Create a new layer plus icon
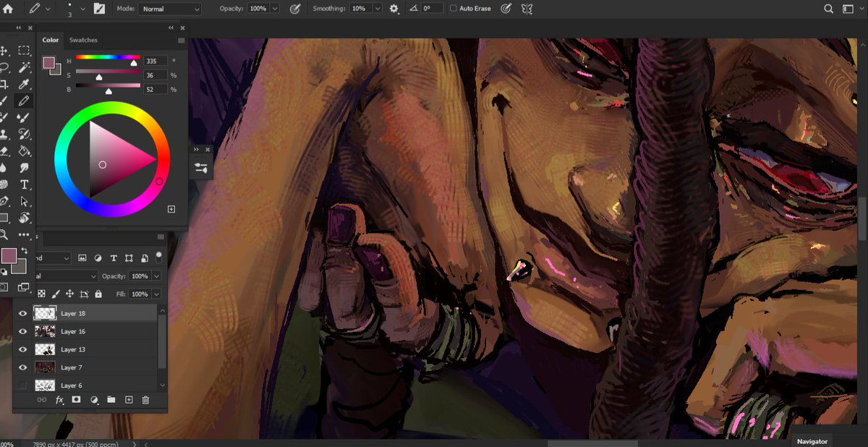This screenshot has height=447, width=868. point(129,399)
